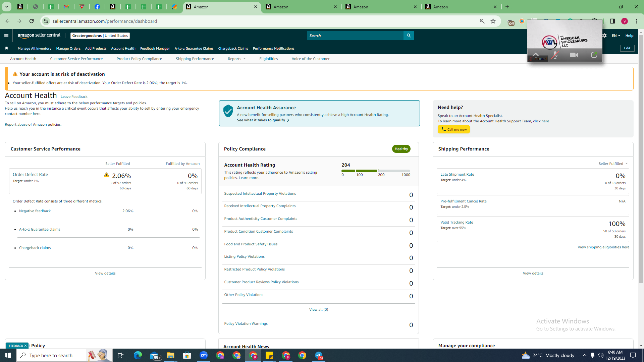Select the Product Policy Compliance tab

tap(139, 59)
